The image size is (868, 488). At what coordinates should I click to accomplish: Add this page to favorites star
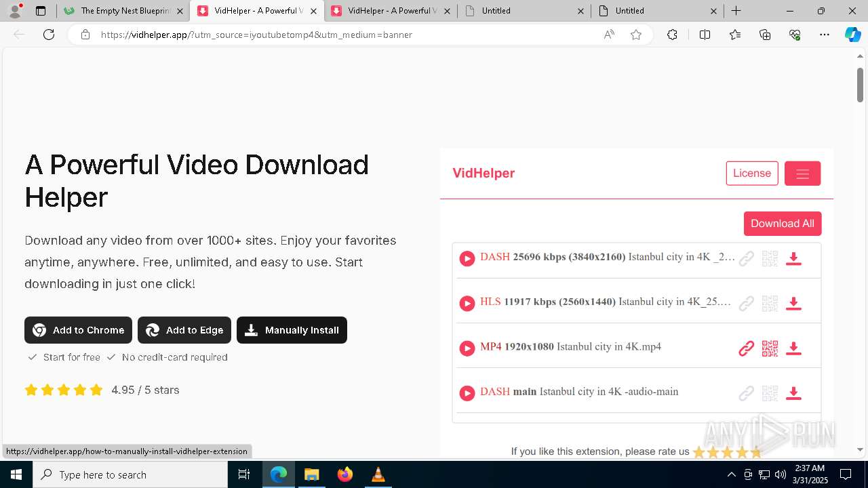(x=636, y=35)
